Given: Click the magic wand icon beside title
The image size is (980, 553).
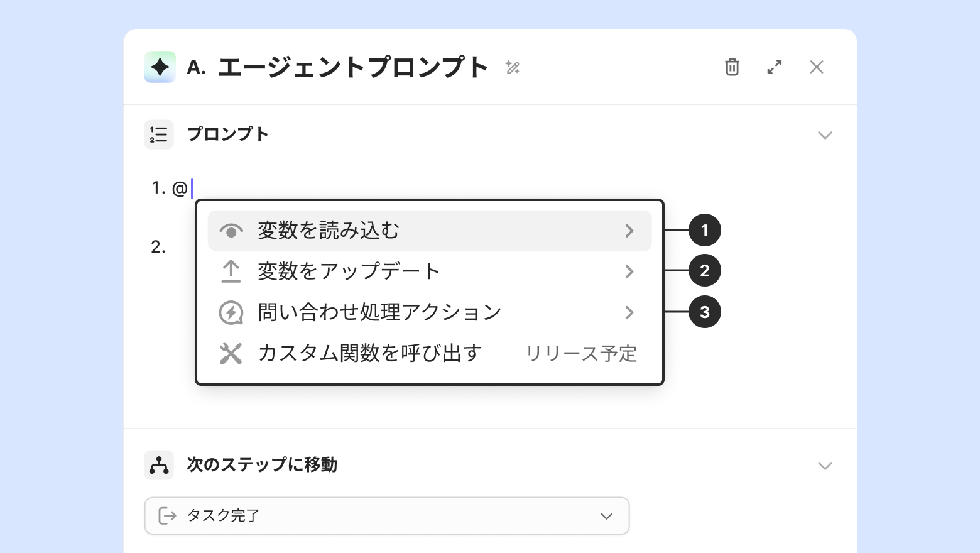Looking at the screenshot, I should click(513, 67).
